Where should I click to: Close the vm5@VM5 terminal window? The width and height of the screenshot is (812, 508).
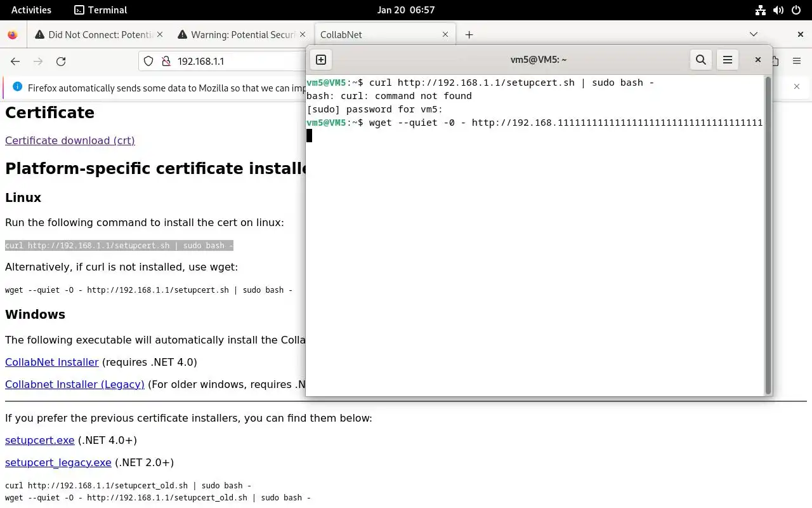757,60
